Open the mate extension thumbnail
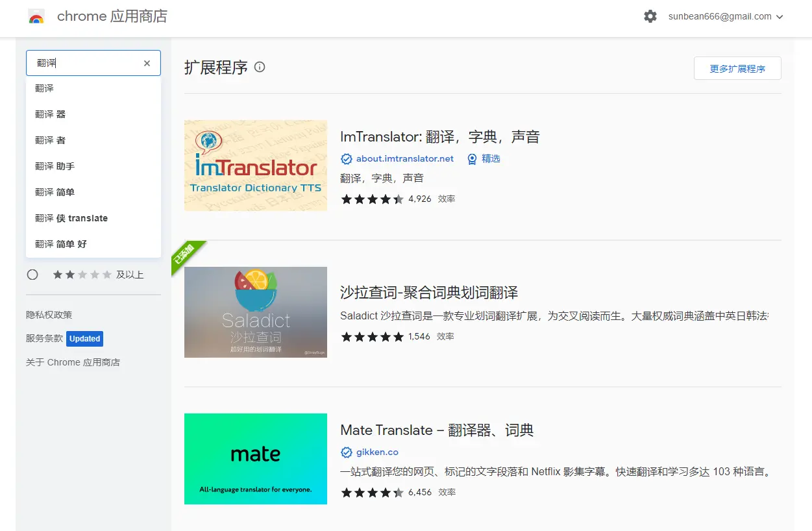The image size is (812, 531). pyautogui.click(x=256, y=459)
